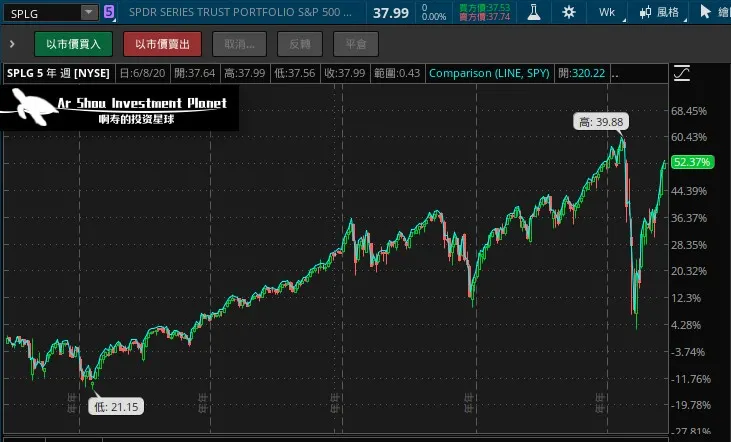This screenshot has width=731, height=442.
Task: Click the 高: 39.88 high price label
Action: coord(601,122)
